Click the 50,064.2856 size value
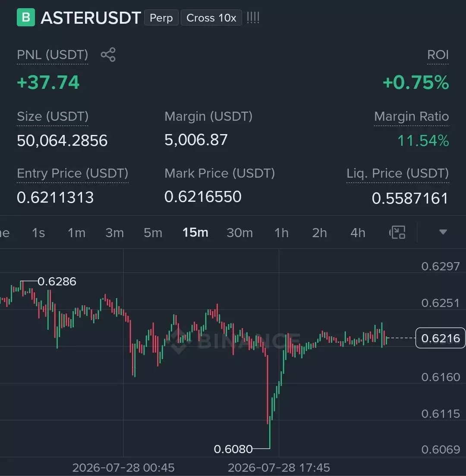Viewport: 466px width, 476px height. [62, 141]
